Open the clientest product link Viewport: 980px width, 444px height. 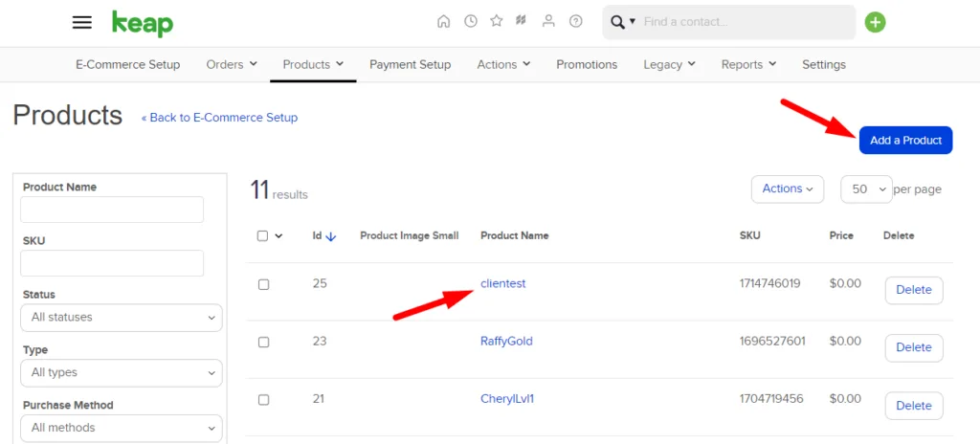click(x=503, y=283)
